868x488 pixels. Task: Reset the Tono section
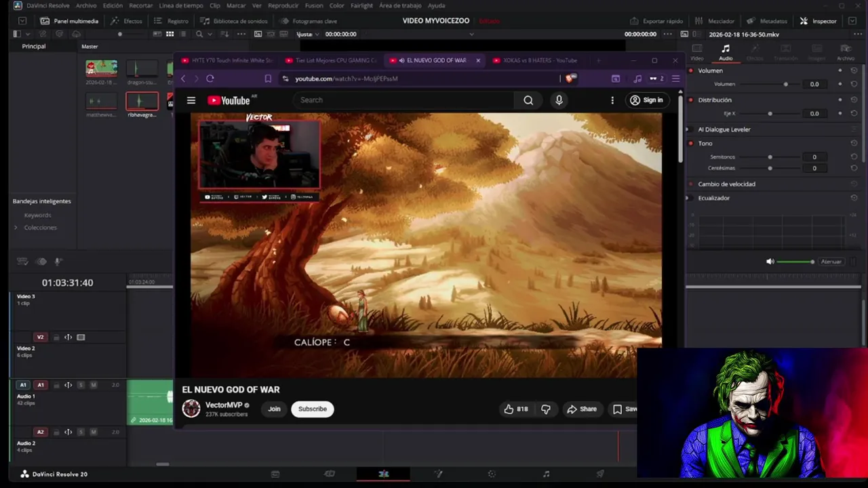(854, 143)
